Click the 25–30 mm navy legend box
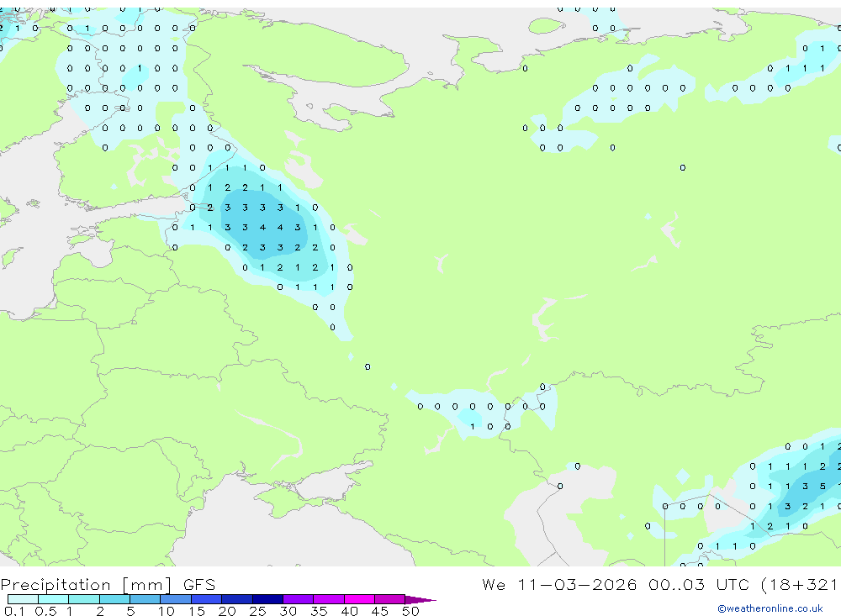 pos(267,599)
